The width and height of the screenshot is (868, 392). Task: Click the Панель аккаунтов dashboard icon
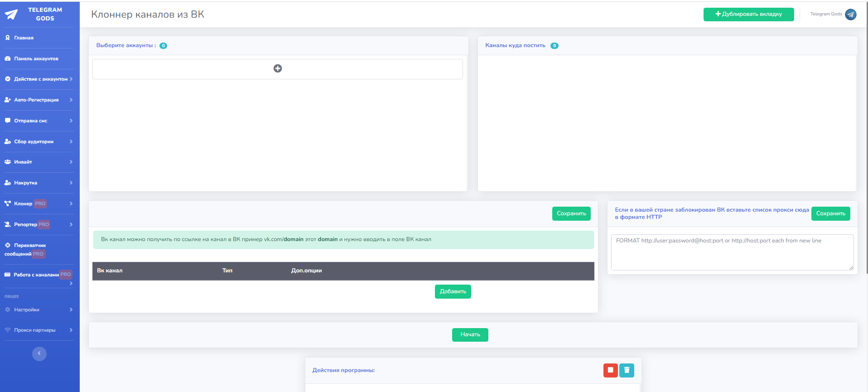coord(8,58)
